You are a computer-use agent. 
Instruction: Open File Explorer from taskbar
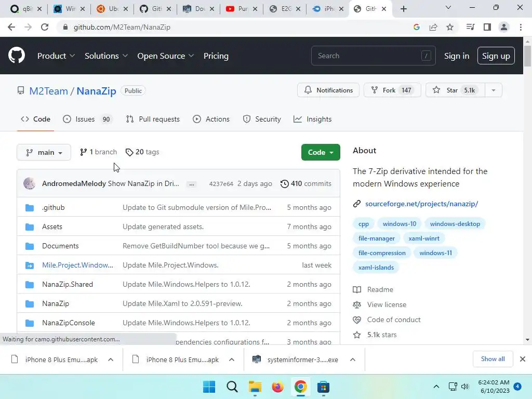(255, 387)
